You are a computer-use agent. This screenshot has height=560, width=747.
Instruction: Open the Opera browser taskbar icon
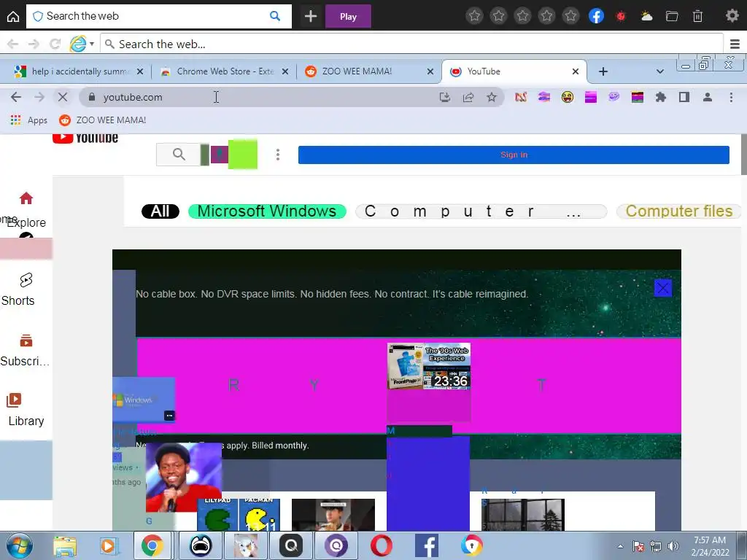[381, 545]
